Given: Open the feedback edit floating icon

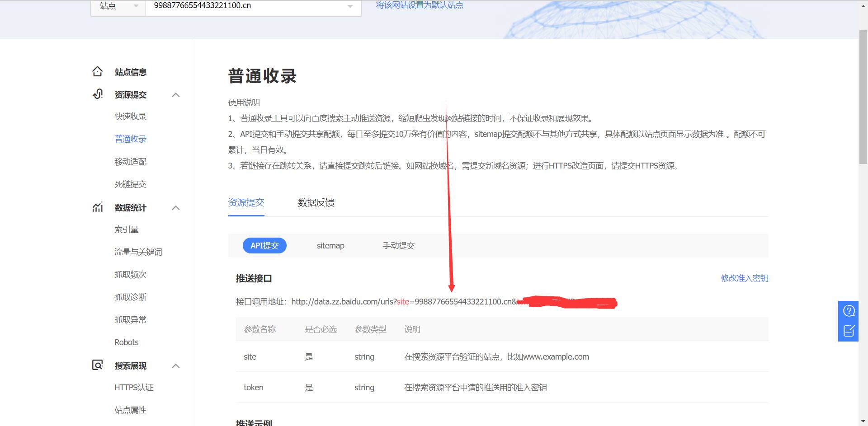Looking at the screenshot, I should 849,331.
